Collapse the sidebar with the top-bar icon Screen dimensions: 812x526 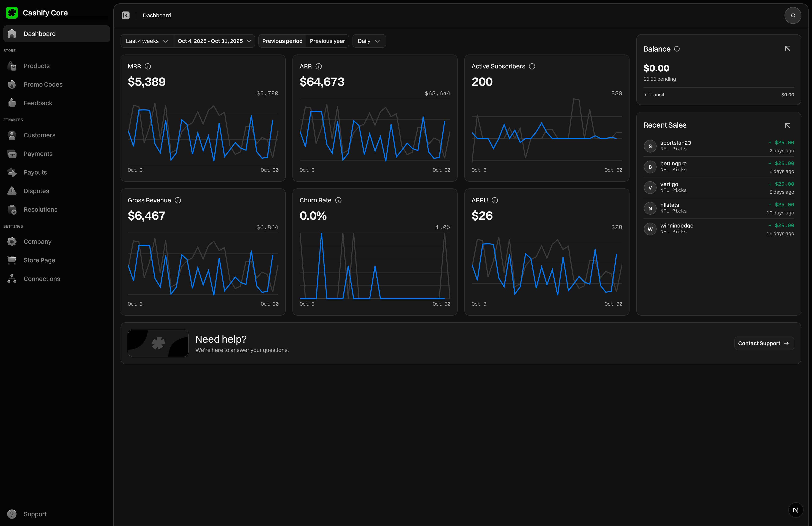pos(125,15)
